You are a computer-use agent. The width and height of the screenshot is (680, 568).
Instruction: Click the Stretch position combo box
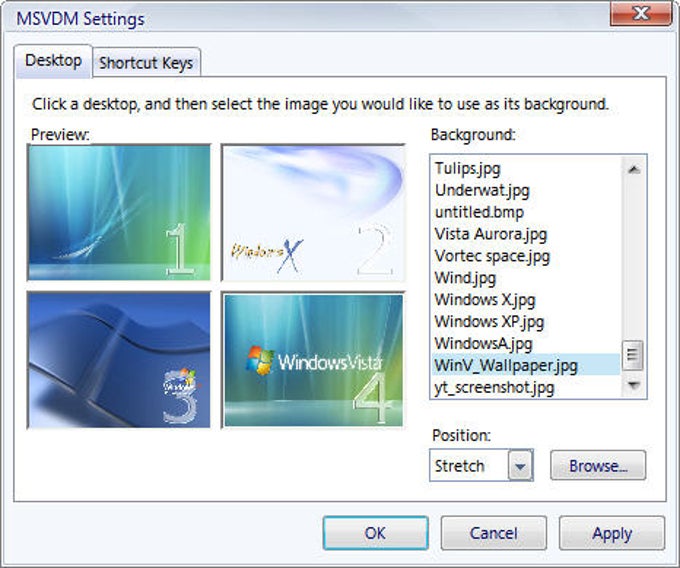tap(481, 466)
